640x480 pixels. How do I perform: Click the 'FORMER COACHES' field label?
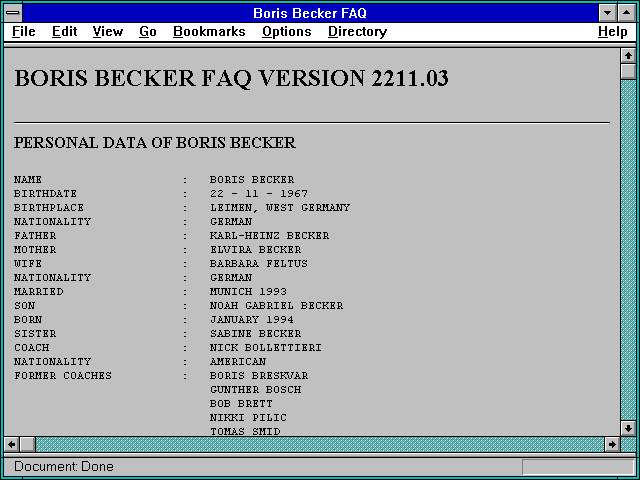click(63, 376)
